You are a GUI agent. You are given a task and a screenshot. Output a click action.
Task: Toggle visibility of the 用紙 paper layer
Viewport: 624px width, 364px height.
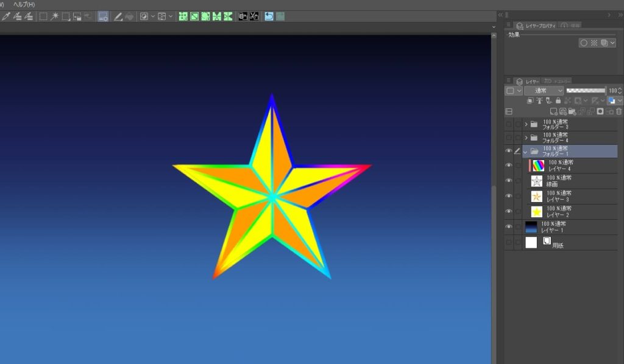tap(509, 242)
